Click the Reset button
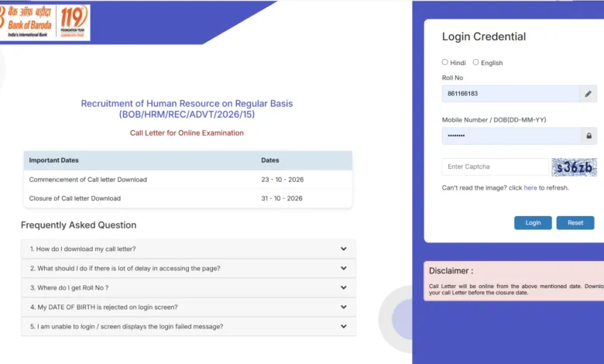604x364 pixels. click(575, 222)
